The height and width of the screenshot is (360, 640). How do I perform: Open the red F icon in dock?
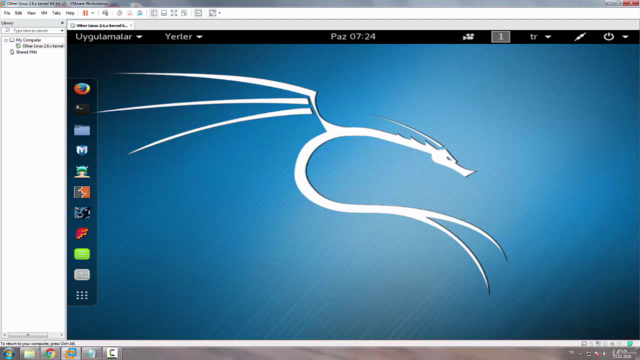[82, 233]
